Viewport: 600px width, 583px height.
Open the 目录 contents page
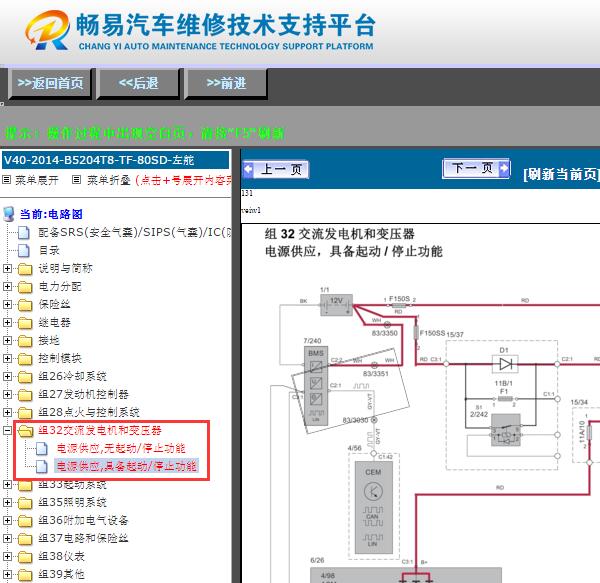point(49,250)
